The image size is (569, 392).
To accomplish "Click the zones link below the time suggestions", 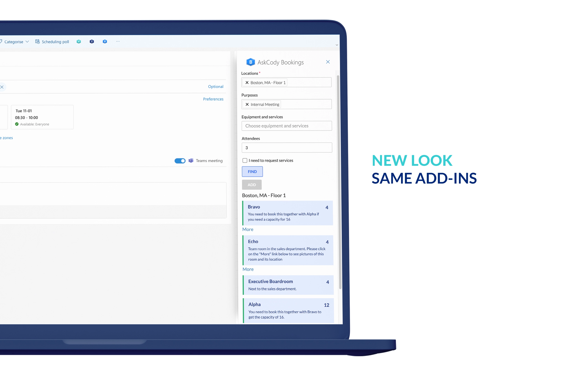I will point(6,138).
